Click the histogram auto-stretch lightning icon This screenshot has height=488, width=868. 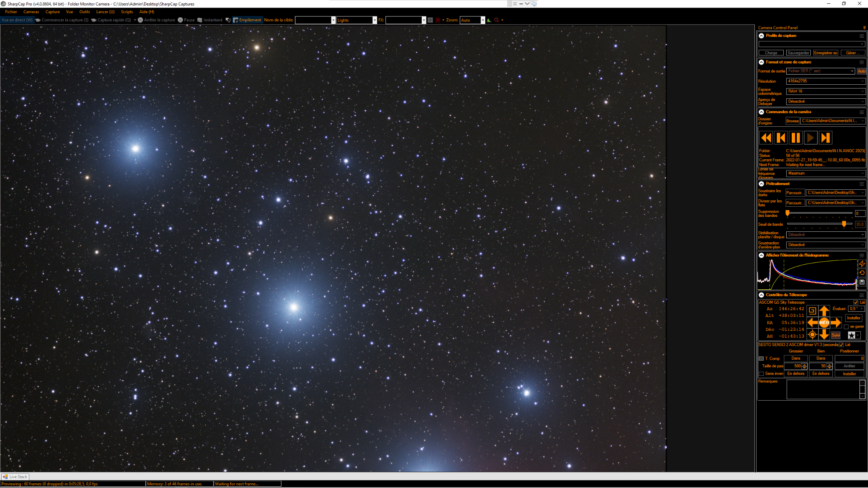pyautogui.click(x=862, y=264)
